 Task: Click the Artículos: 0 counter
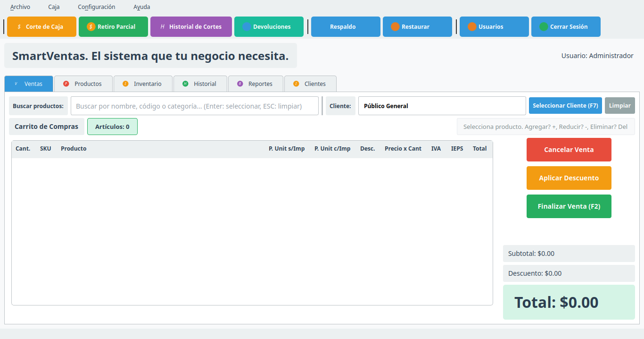point(112,127)
